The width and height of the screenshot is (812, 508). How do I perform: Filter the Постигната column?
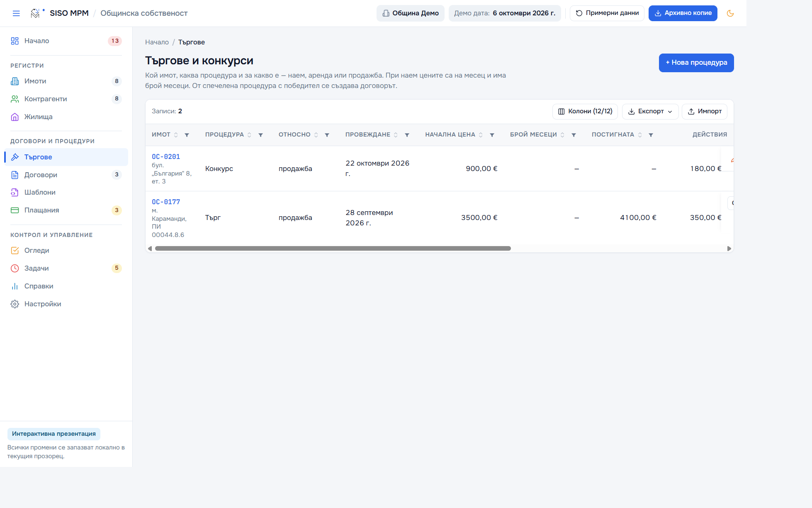(651, 135)
